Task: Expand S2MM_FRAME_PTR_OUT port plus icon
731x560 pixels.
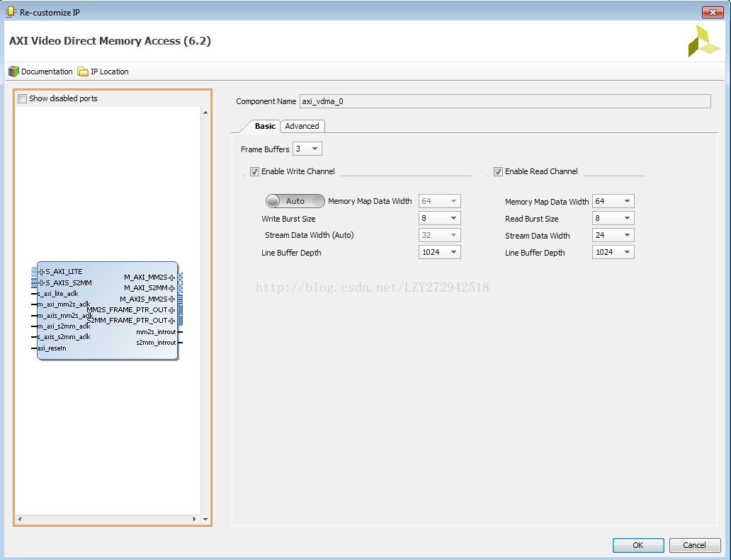Action: coord(171,321)
